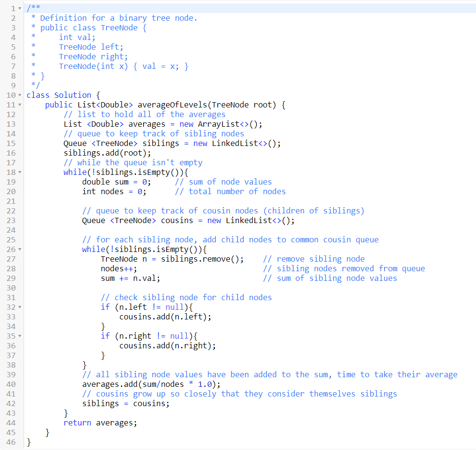Click 'int nodes = 0;' statement
The image size is (476, 450).
point(114,191)
